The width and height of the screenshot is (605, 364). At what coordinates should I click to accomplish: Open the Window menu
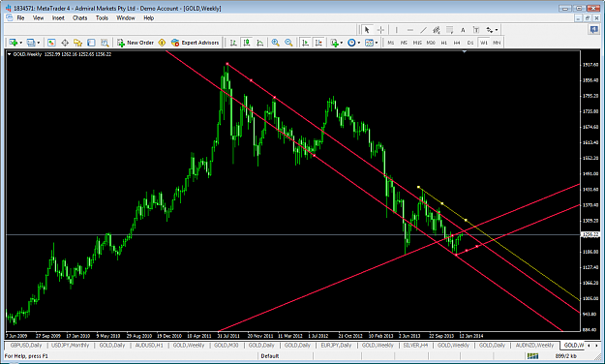coord(126,17)
